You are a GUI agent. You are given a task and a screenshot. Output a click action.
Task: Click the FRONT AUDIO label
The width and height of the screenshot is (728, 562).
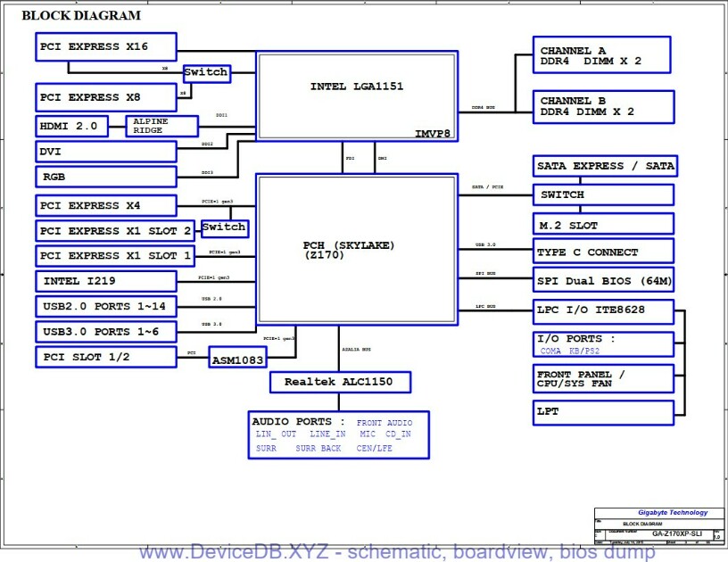click(385, 423)
